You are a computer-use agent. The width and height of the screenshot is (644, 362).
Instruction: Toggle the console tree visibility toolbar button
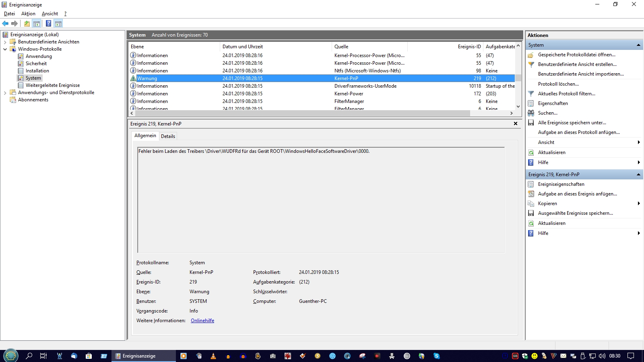click(x=37, y=24)
